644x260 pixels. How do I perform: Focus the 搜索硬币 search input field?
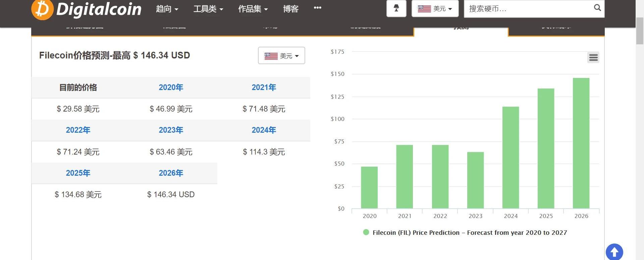pos(528,9)
